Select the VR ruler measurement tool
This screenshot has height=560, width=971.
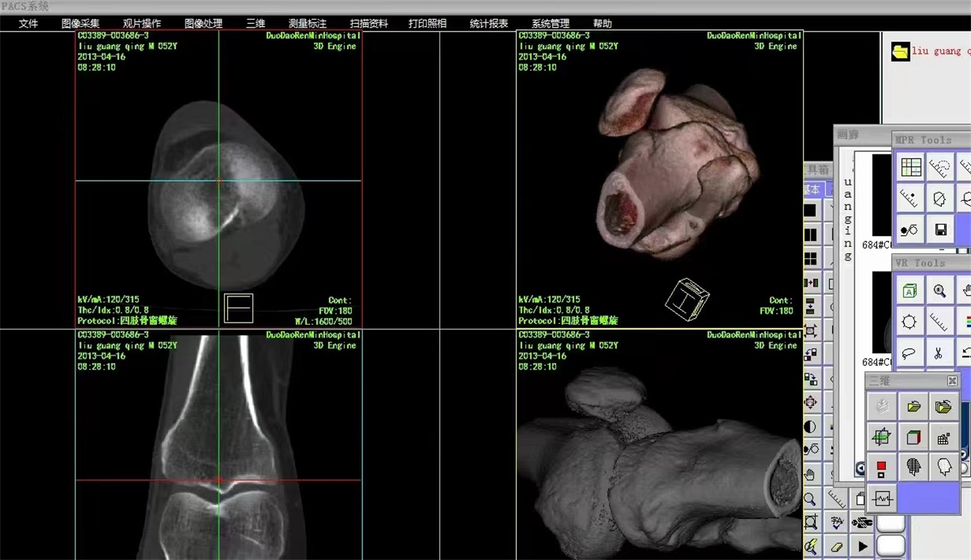point(939,322)
